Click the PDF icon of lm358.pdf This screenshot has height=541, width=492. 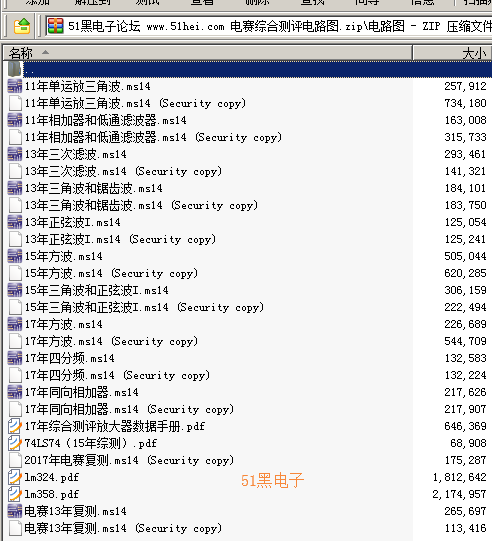coord(15,494)
